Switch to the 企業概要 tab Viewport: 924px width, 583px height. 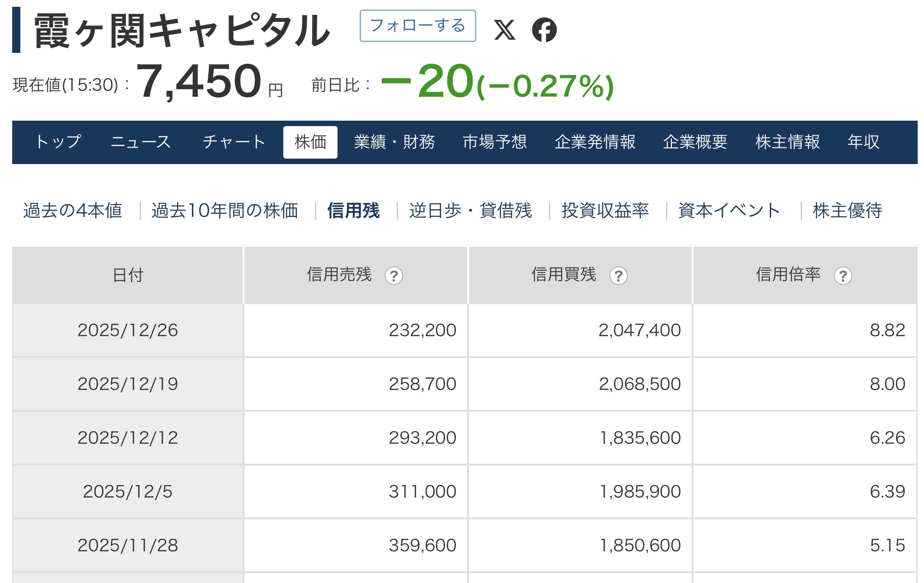(x=695, y=142)
